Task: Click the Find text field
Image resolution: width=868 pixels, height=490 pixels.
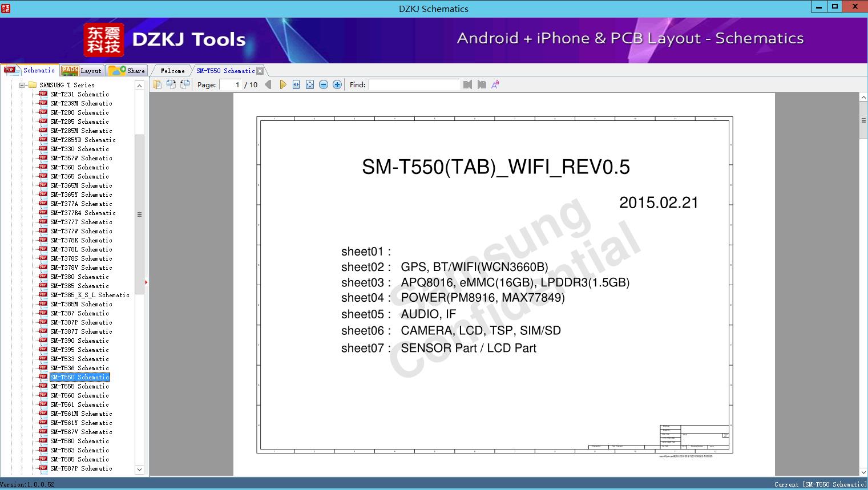Action: 414,84
